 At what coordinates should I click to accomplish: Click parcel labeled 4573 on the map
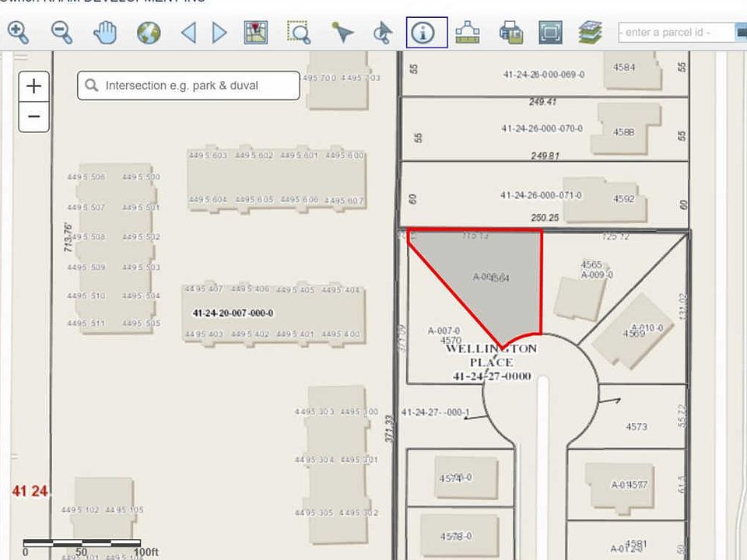[x=637, y=425]
